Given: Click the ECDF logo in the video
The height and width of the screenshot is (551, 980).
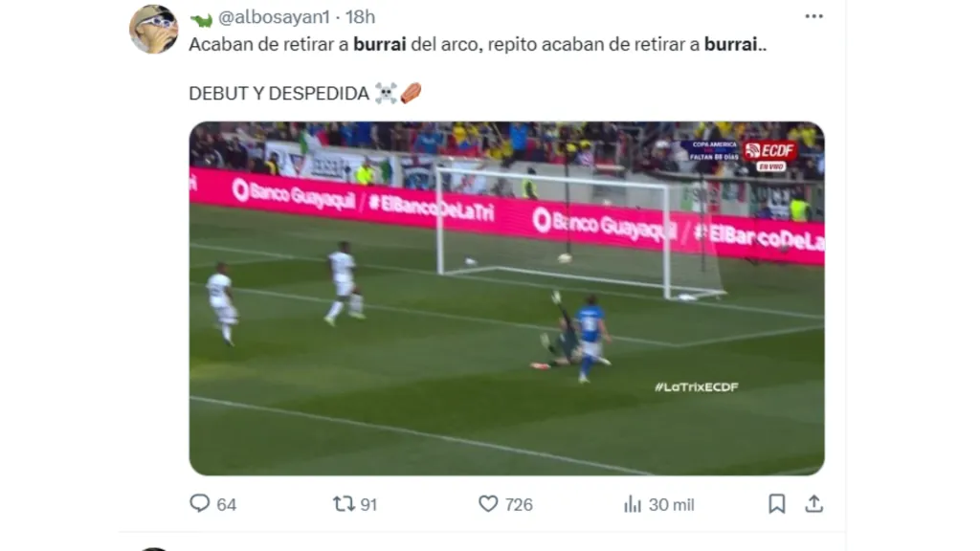Looking at the screenshot, I should pos(770,151).
